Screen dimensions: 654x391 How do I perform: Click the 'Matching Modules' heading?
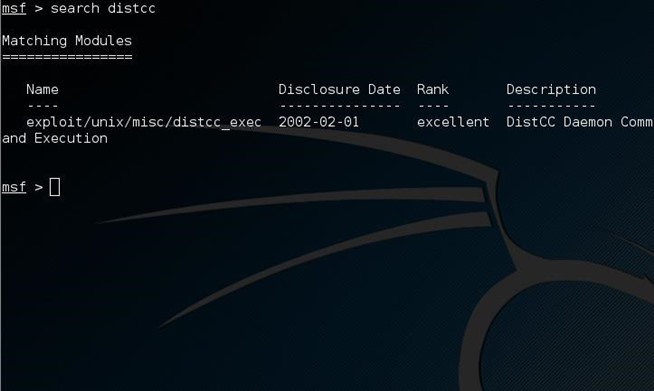pos(67,41)
